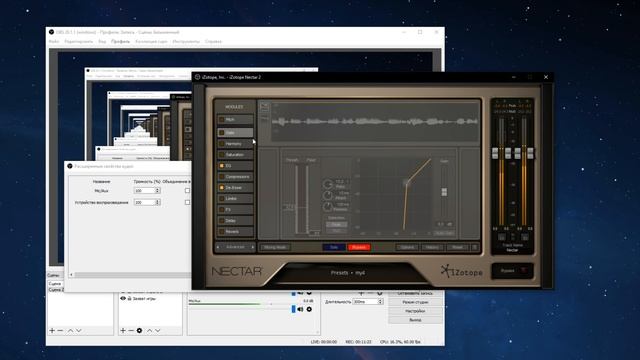The image size is (640, 360).
Task: Open Nectar History button
Action: click(432, 247)
